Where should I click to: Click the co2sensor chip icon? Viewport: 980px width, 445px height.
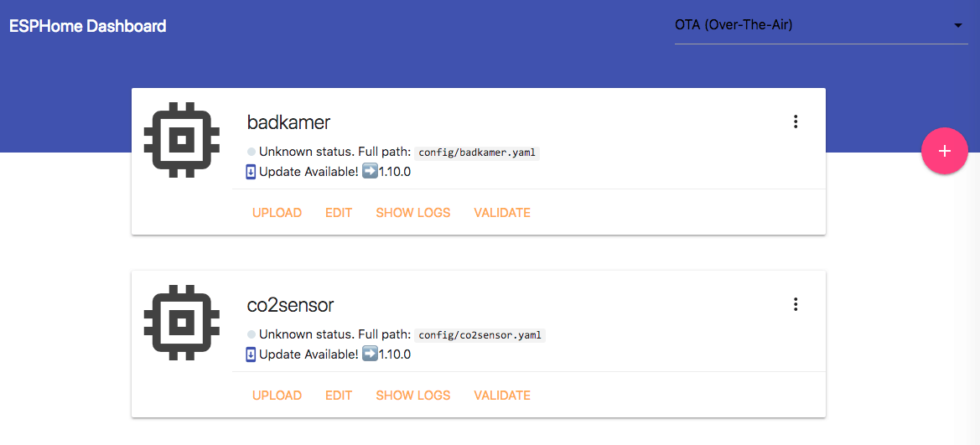[x=181, y=322]
